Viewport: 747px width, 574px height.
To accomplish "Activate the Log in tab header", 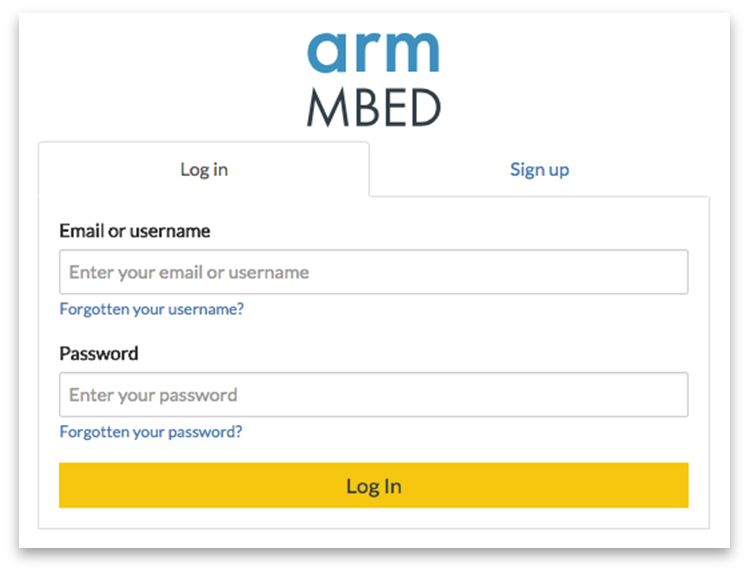I will point(204,169).
